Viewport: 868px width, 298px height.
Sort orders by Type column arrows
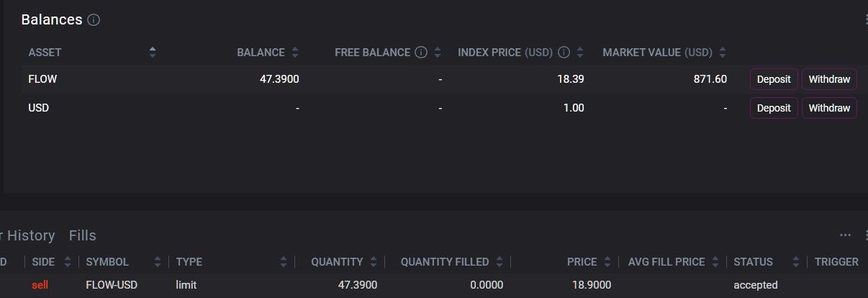[283, 262]
